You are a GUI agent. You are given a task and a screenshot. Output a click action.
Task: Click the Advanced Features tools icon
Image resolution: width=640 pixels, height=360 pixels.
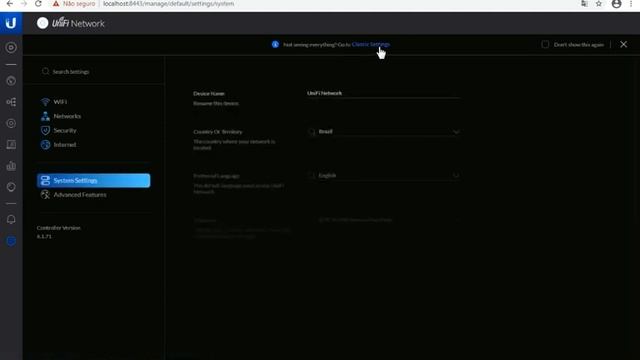click(45, 195)
